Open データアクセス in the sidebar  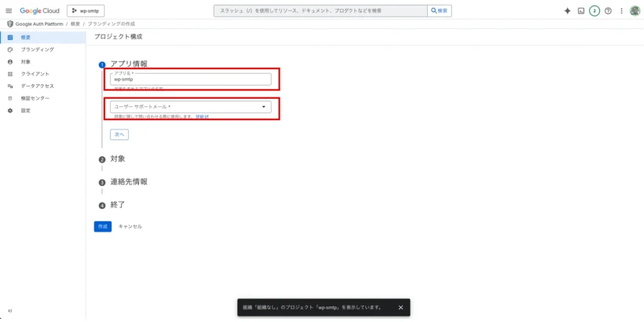click(x=37, y=86)
